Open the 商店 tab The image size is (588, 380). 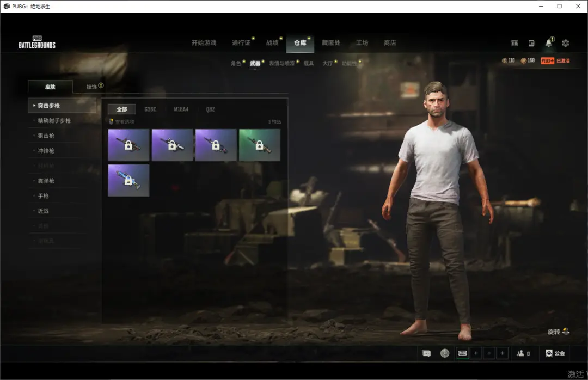pyautogui.click(x=390, y=43)
